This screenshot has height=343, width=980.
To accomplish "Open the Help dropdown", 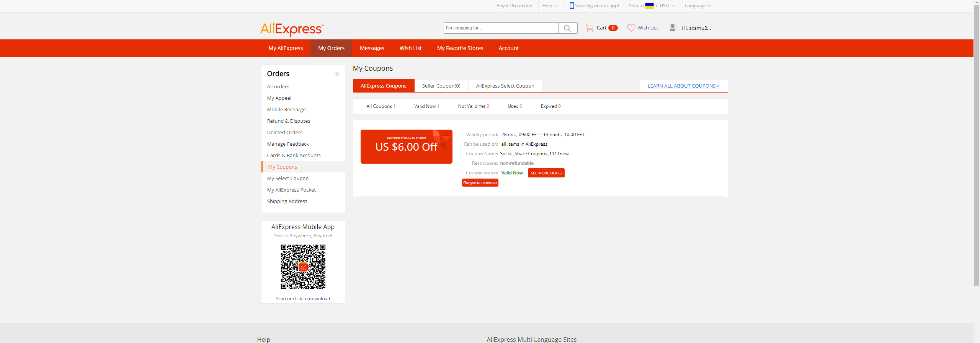I will (550, 6).
